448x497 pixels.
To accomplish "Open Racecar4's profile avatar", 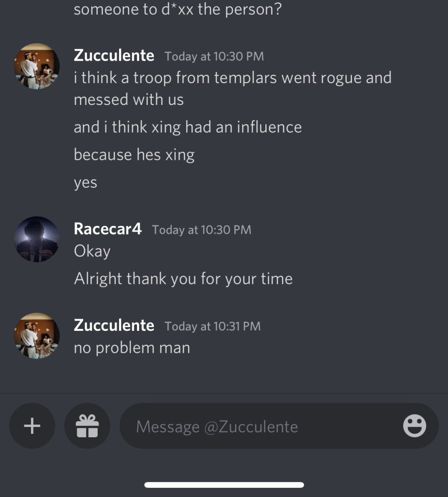I will tap(36, 240).
